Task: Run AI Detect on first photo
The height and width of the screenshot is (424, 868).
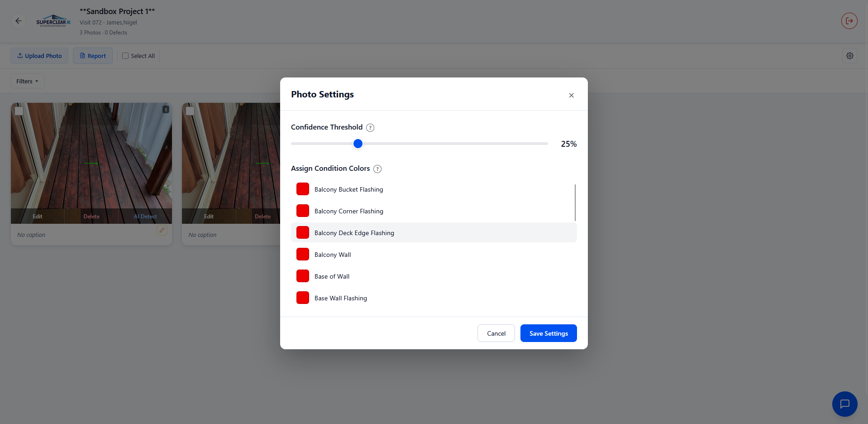Action: [x=145, y=216]
